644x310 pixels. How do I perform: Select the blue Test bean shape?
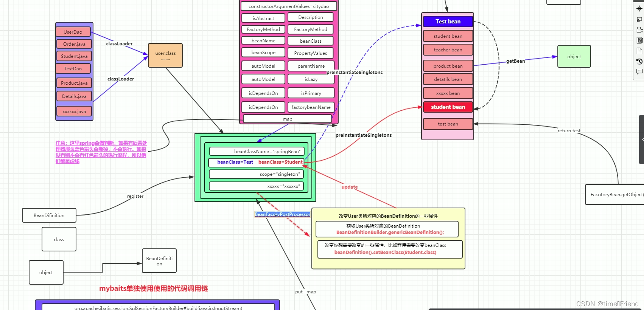pyautogui.click(x=448, y=22)
